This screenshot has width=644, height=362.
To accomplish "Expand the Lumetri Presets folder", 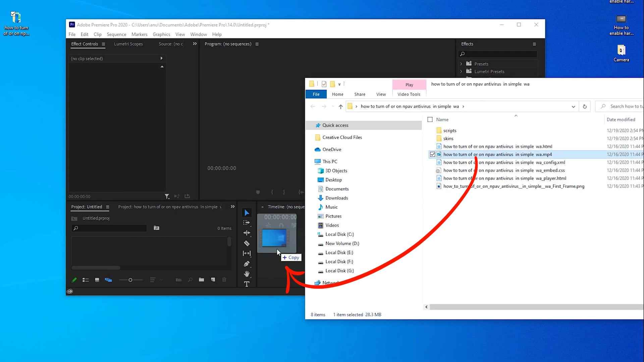I will click(461, 71).
